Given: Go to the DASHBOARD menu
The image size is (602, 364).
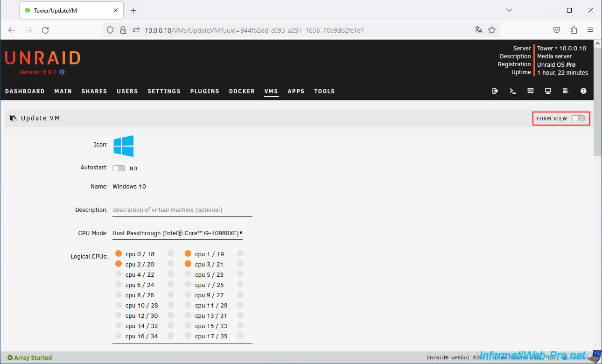Looking at the screenshot, I should tap(25, 91).
